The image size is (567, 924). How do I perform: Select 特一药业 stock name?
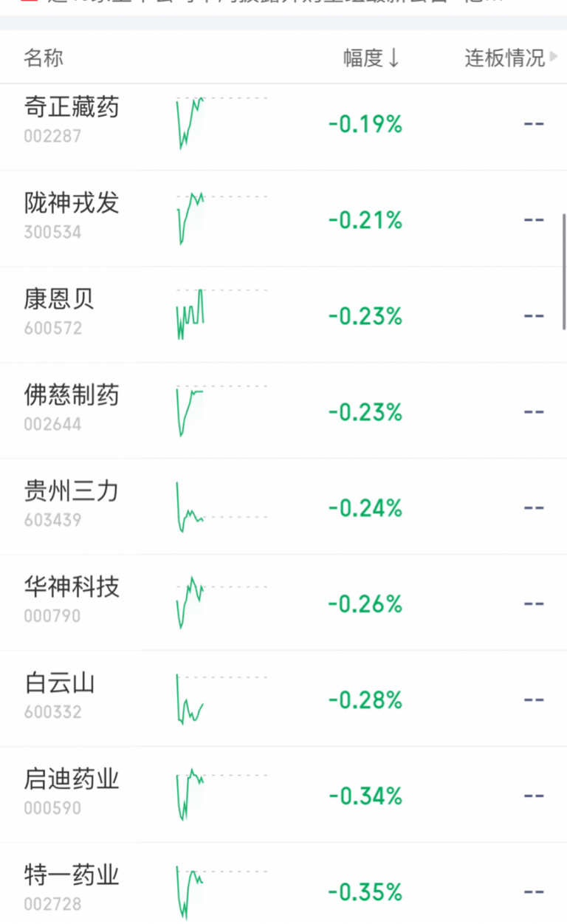tap(71, 875)
